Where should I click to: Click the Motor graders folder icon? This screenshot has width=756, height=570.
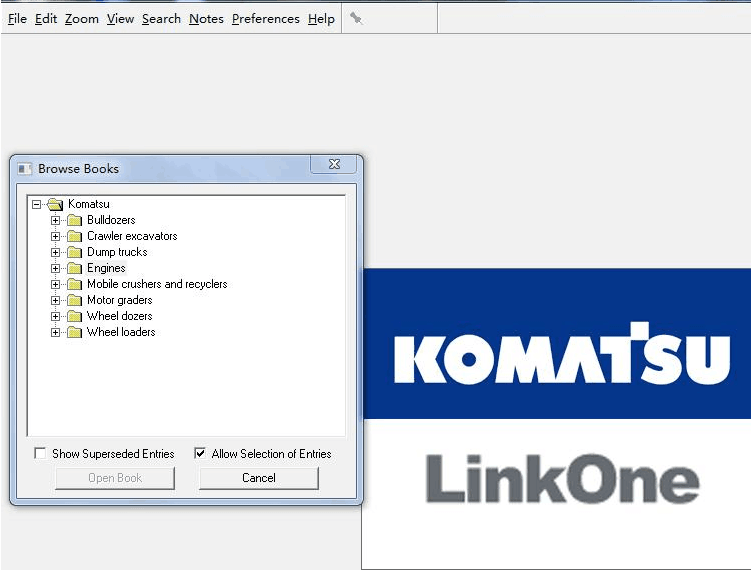click(x=74, y=300)
